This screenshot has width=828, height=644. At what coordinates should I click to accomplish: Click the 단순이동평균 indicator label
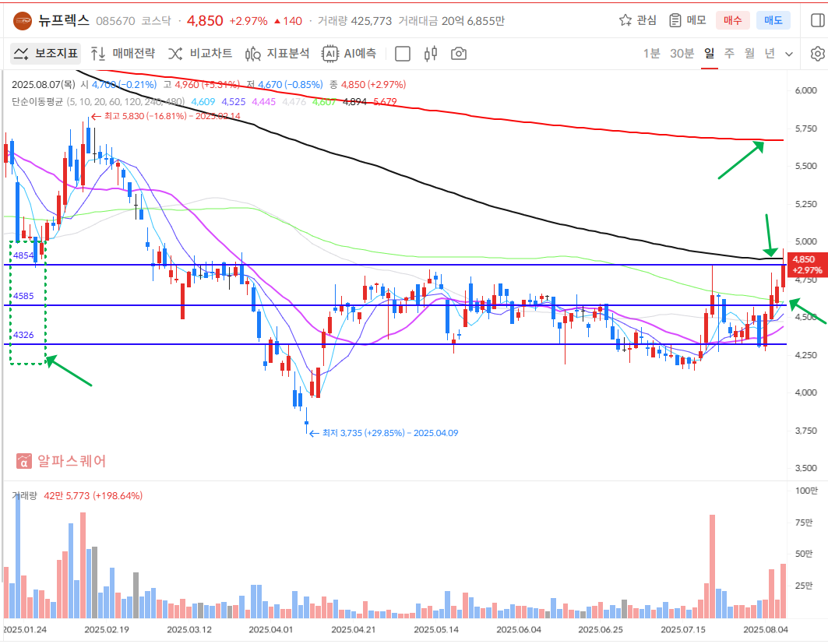(37, 101)
